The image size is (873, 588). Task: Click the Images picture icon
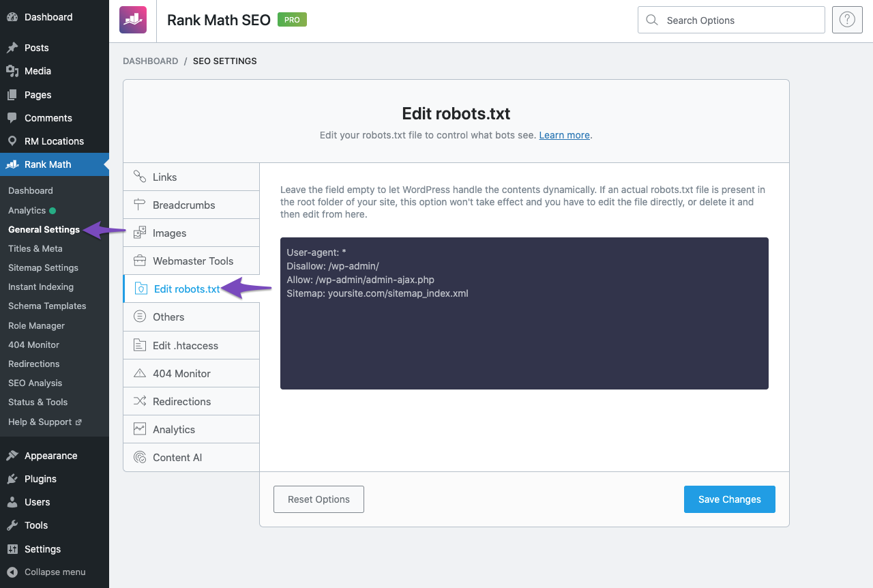tap(140, 233)
